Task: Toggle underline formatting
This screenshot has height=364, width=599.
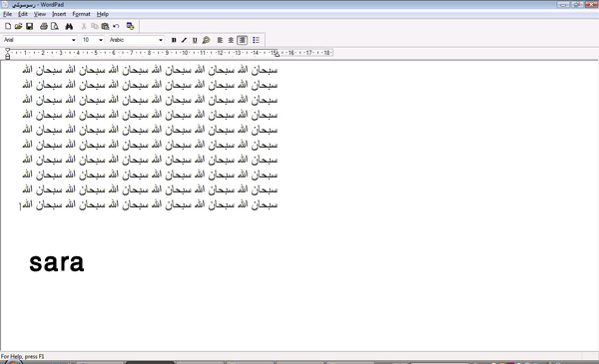Action: pyautogui.click(x=195, y=40)
